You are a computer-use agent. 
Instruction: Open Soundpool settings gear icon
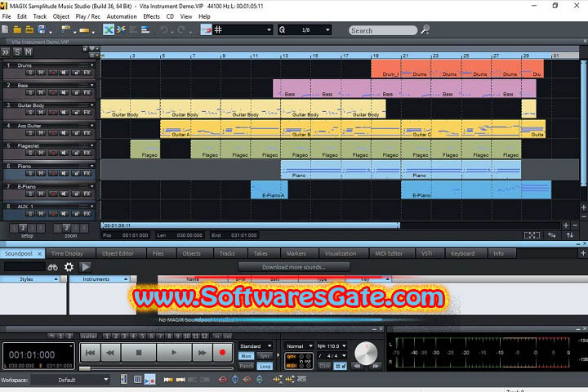(x=69, y=267)
